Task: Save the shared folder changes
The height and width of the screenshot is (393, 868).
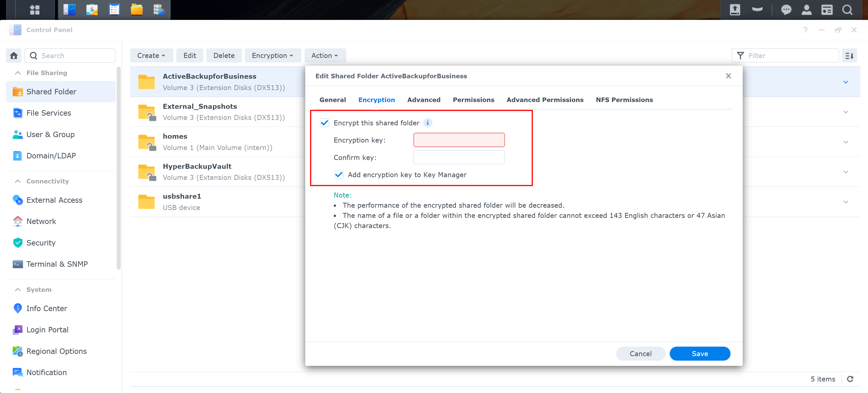Action: pos(700,354)
